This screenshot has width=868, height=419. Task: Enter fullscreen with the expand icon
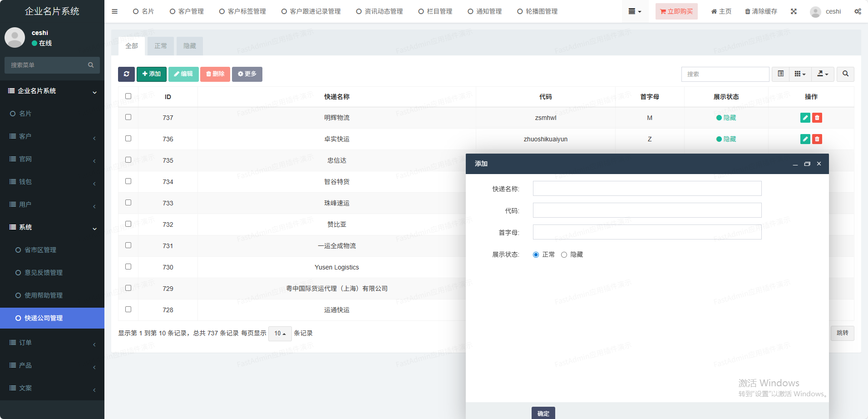(794, 11)
